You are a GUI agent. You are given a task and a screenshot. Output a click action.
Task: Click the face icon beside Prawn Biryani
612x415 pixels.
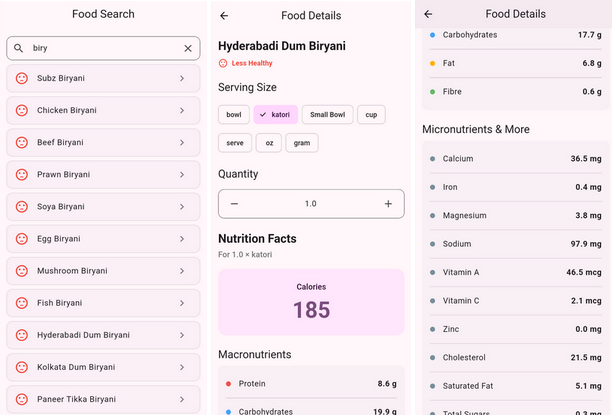point(22,174)
